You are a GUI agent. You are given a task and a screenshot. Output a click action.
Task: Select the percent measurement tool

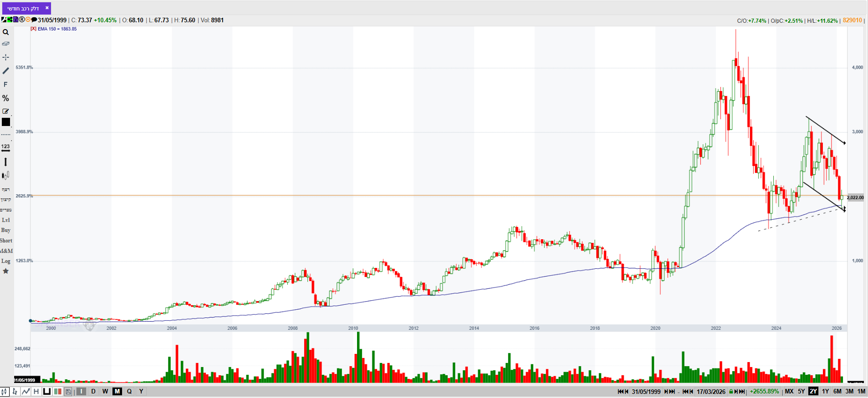pyautogui.click(x=5, y=98)
